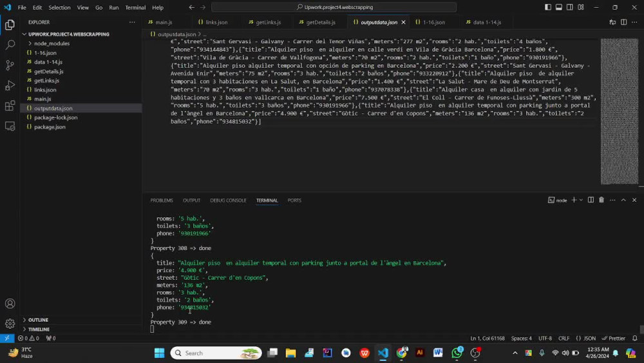
Task: Change end of line sequence CRLF
Action: click(x=563, y=338)
